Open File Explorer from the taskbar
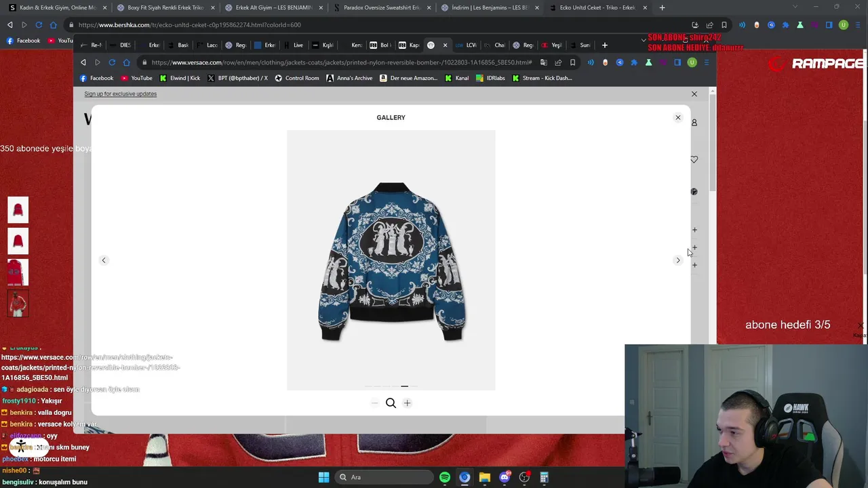Image resolution: width=868 pixels, height=488 pixels. [484, 477]
